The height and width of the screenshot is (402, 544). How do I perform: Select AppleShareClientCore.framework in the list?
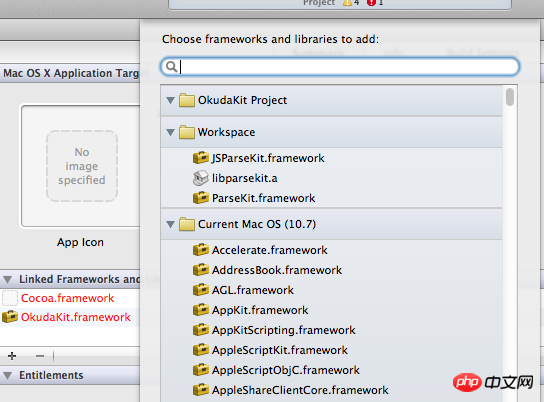coord(331,390)
